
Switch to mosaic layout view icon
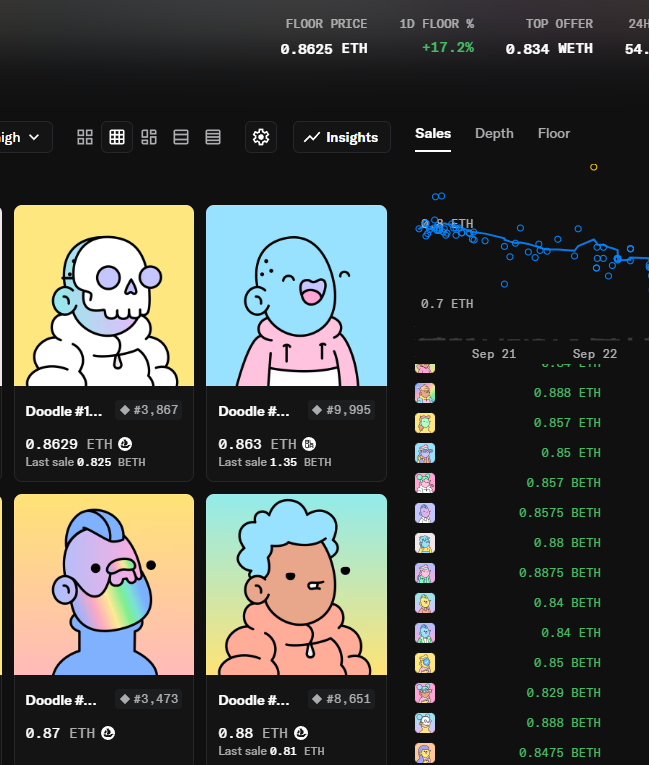click(x=149, y=137)
